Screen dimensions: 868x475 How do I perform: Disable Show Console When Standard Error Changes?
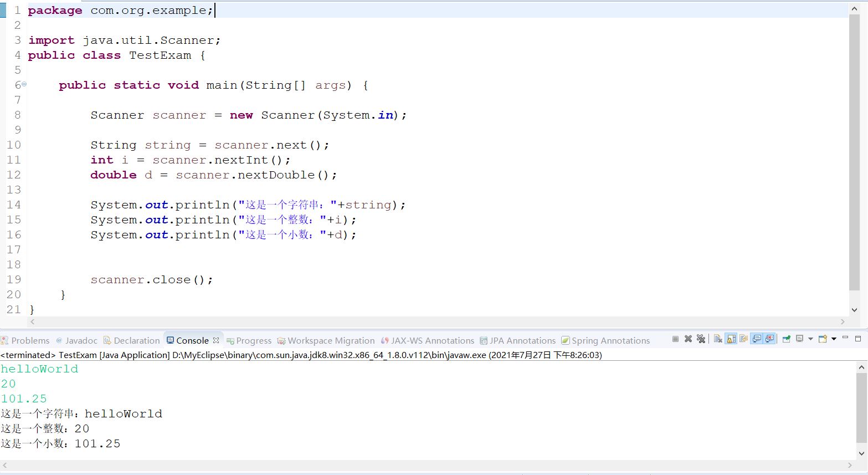point(770,340)
